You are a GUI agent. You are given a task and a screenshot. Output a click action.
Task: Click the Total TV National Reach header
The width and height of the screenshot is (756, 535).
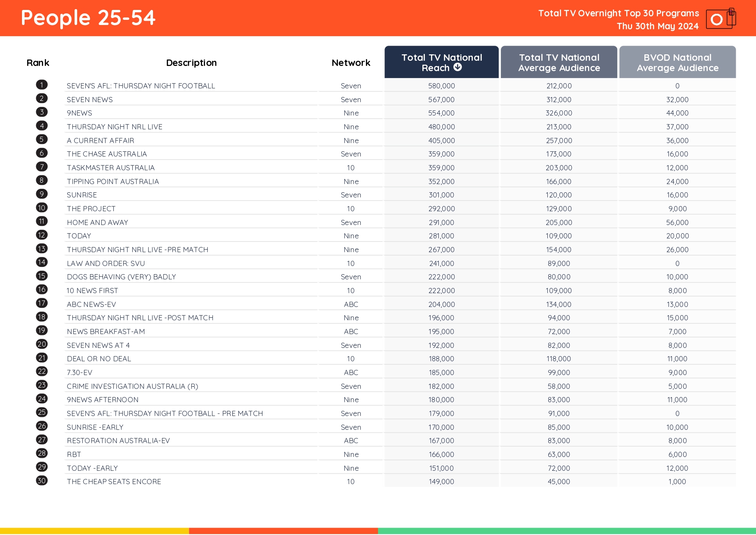tap(441, 62)
